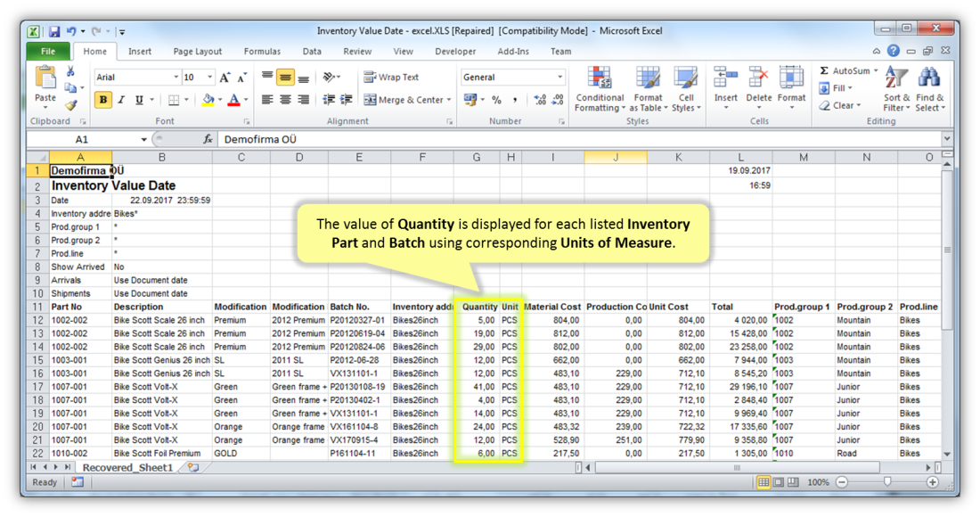
Task: Click the Format cells icon
Action: [x=791, y=78]
